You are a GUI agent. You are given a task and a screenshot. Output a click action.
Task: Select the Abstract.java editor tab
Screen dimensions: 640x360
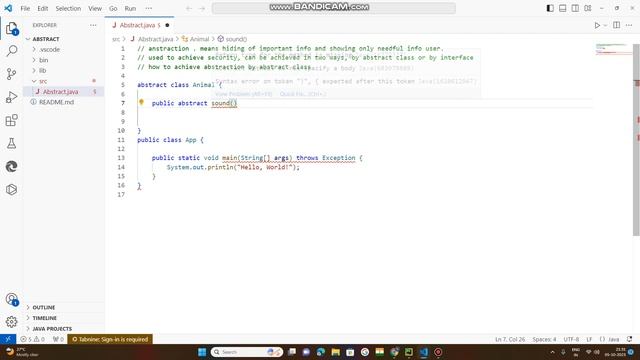point(139,25)
